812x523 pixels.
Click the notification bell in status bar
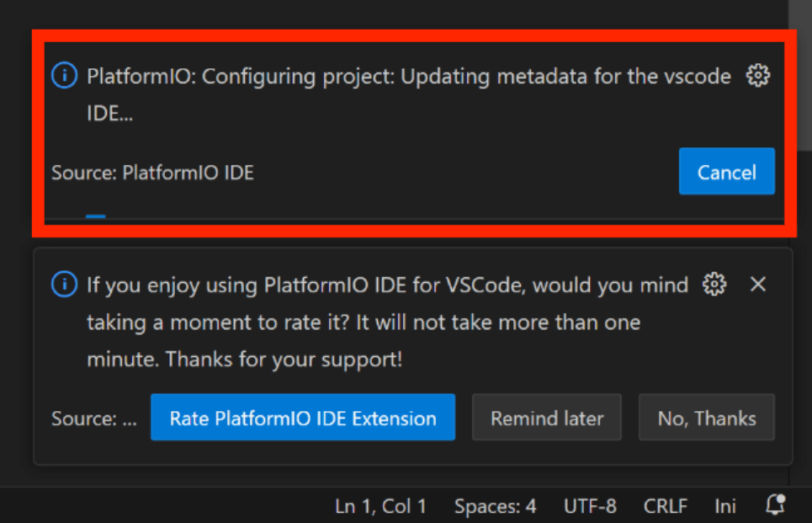(x=775, y=504)
